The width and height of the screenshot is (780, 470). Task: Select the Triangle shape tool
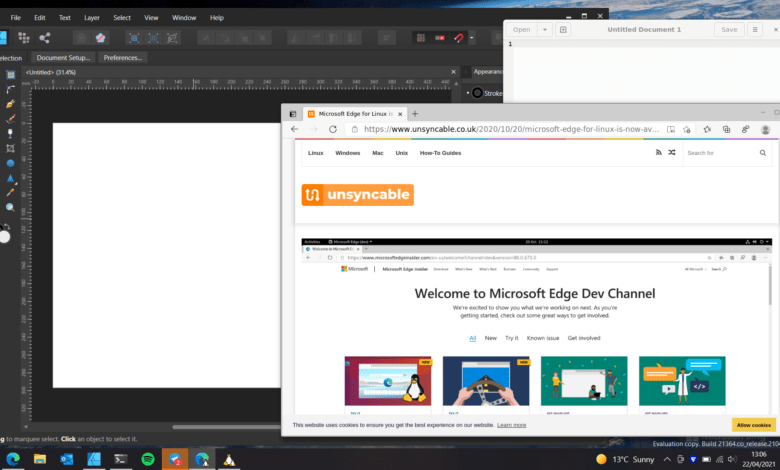(10, 178)
